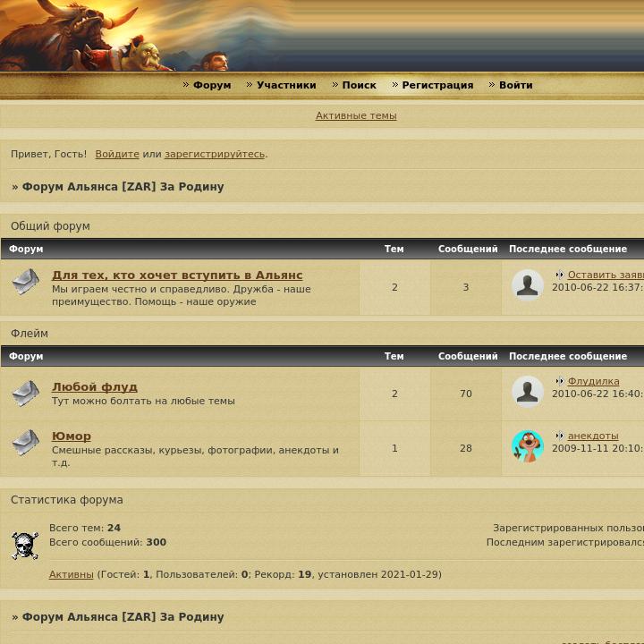Click chevron icon before Регистрация menu item
Image resolution: width=644 pixels, height=644 pixels.
pyautogui.click(x=395, y=85)
